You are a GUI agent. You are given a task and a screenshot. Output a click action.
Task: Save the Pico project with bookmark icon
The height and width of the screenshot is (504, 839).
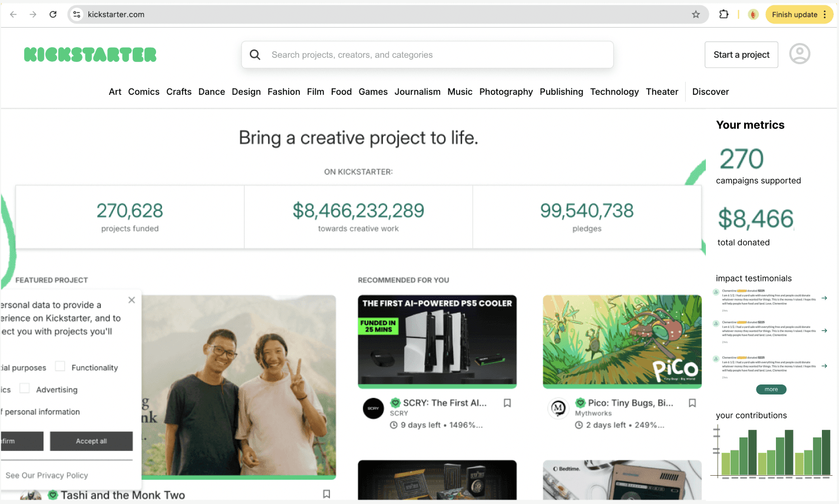[692, 403]
